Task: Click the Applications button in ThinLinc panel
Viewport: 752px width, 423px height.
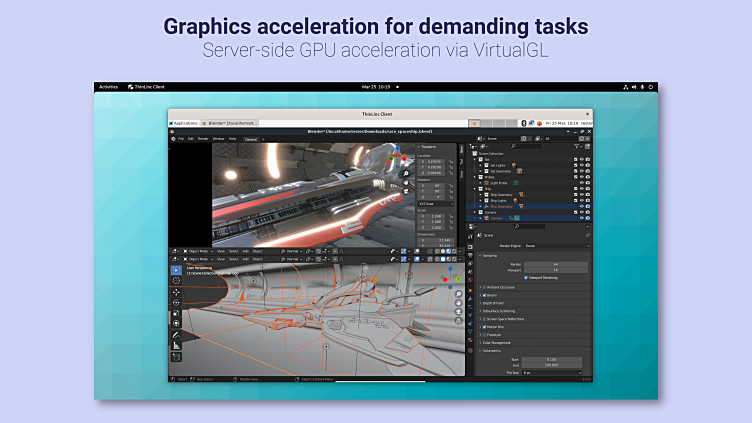Action: pos(184,122)
